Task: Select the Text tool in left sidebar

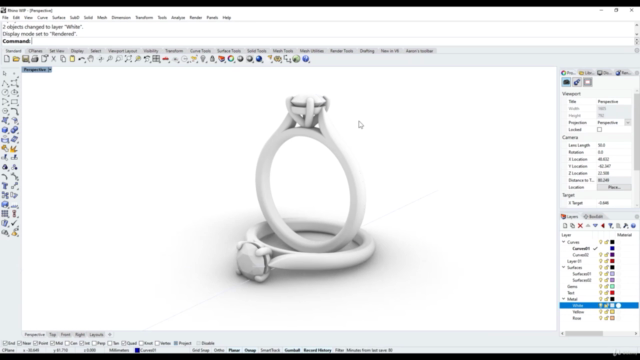Action: [x=5, y=186]
